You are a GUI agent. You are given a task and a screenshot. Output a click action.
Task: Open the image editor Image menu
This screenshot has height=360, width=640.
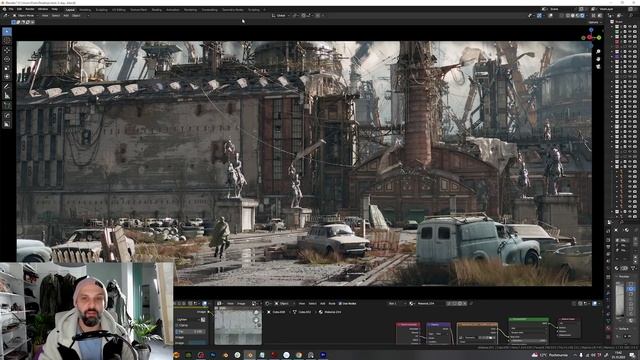pyautogui.click(x=241, y=304)
